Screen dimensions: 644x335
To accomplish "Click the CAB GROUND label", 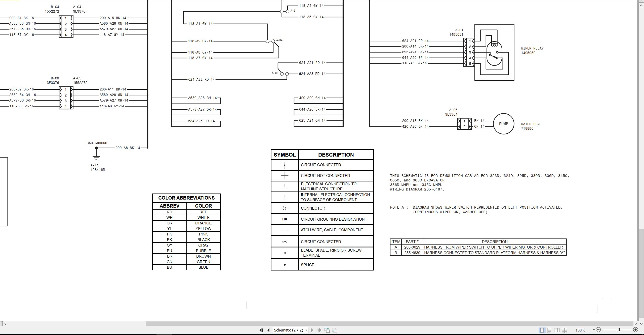I will click(97, 143).
